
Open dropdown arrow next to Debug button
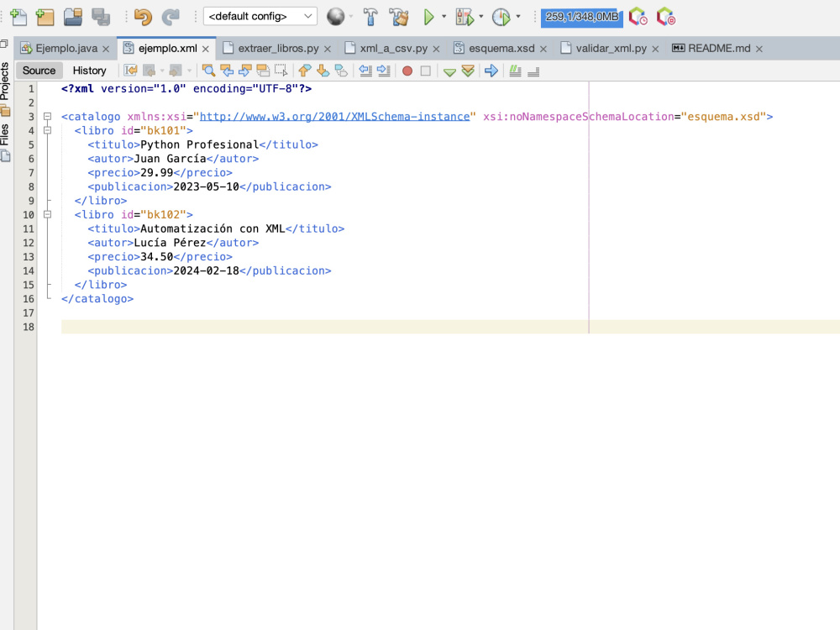481,17
